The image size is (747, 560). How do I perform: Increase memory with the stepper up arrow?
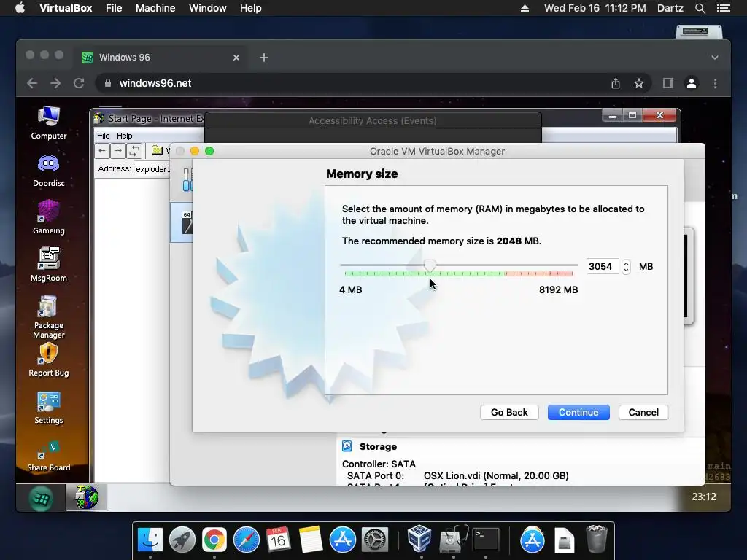(626, 262)
